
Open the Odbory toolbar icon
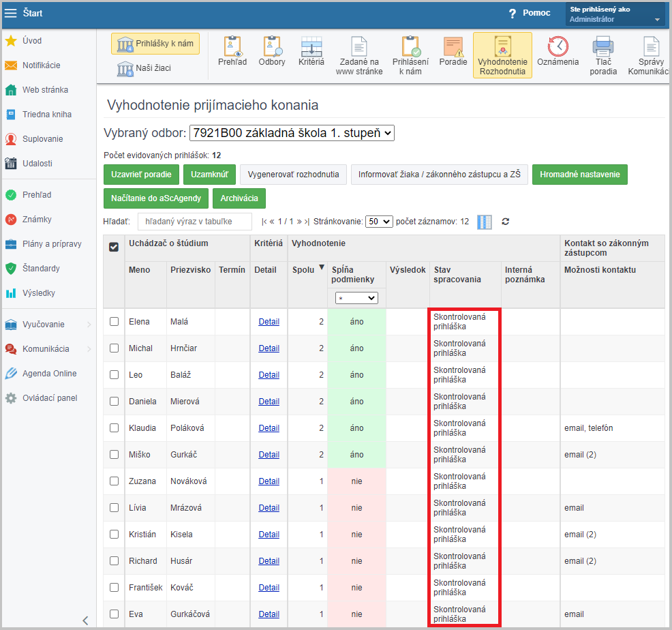tap(272, 46)
